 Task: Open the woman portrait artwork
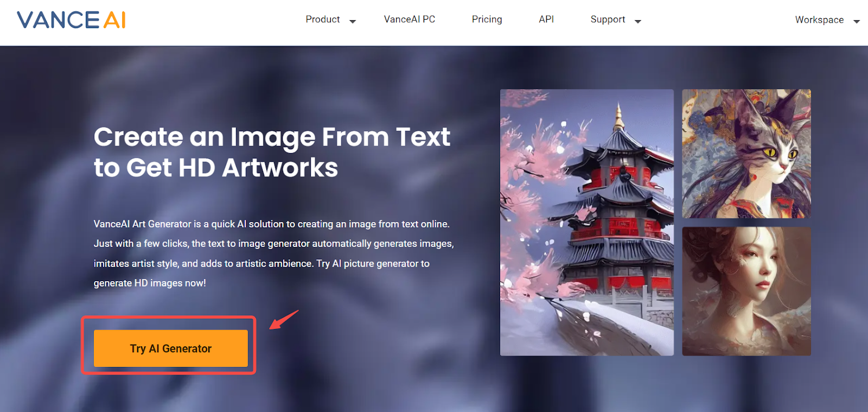746,291
